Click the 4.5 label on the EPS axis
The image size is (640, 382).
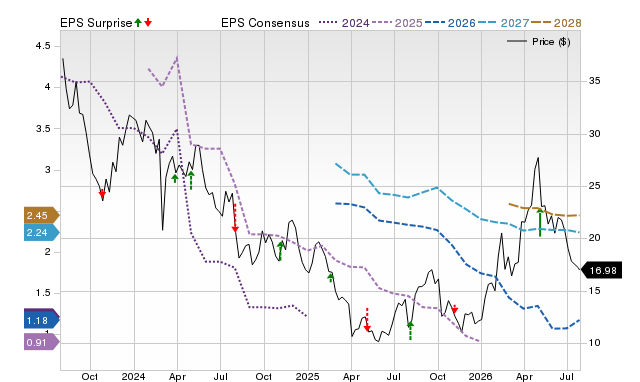coord(43,46)
